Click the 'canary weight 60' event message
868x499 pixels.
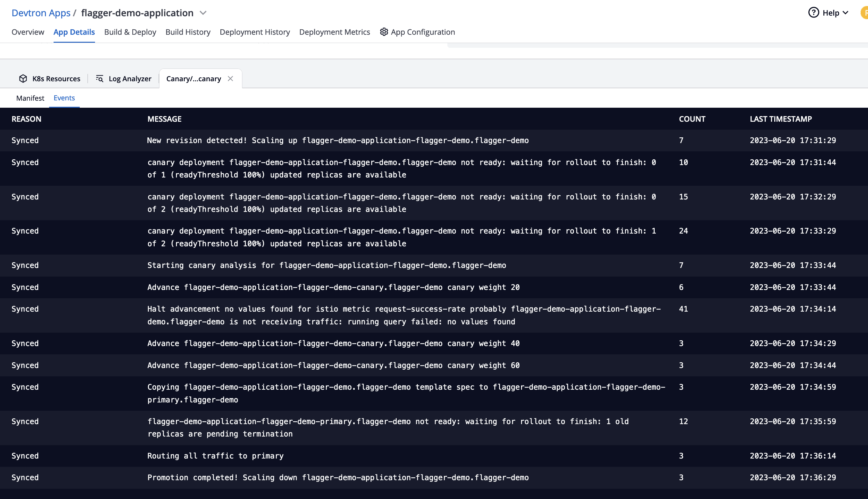[x=334, y=365]
